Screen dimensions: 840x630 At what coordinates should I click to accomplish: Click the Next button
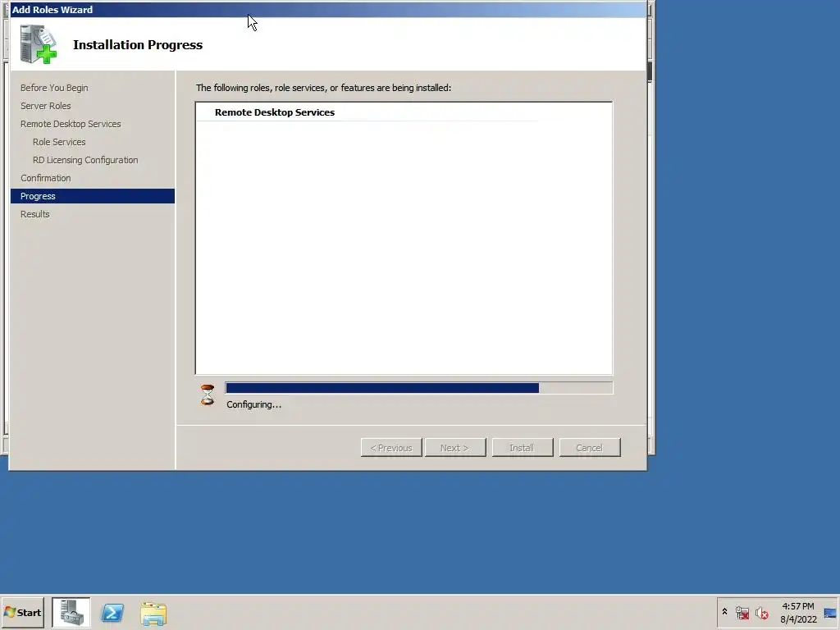(454, 448)
